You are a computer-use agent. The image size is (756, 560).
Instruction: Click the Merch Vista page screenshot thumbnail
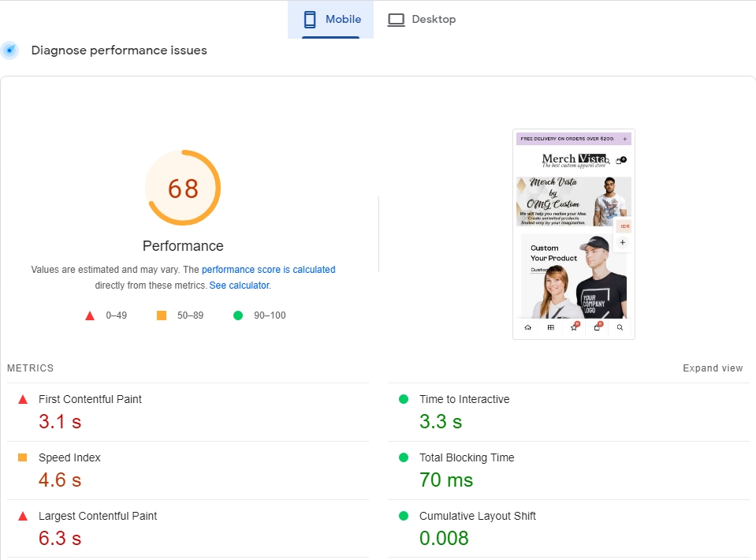pyautogui.click(x=573, y=234)
